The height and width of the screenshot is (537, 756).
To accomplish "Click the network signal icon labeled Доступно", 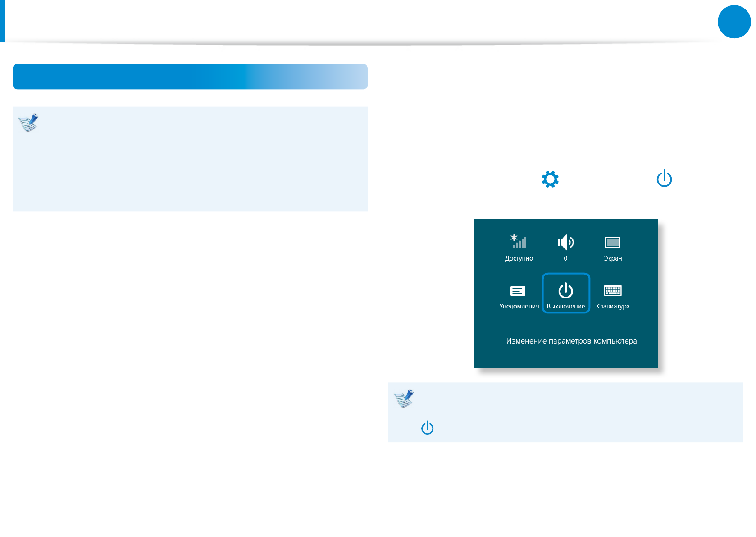I will tap(519, 242).
